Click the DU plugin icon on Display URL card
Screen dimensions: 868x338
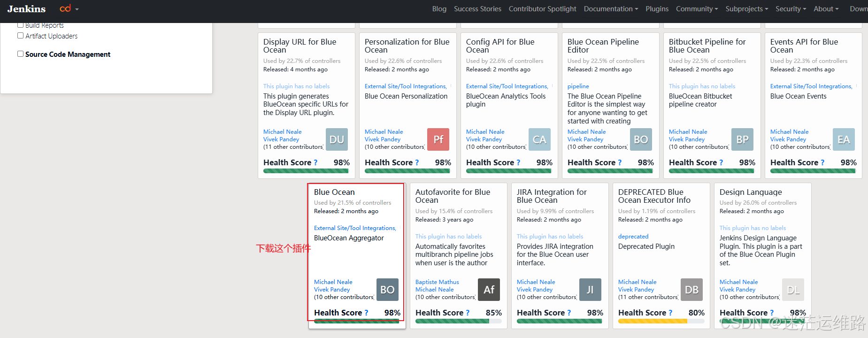coord(337,139)
